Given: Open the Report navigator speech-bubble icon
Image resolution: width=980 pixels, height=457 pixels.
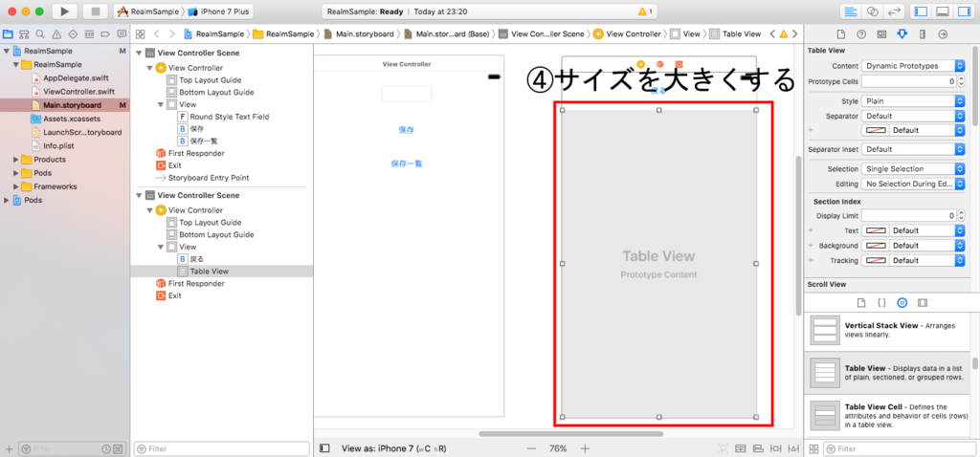Looking at the screenshot, I should 120,33.
